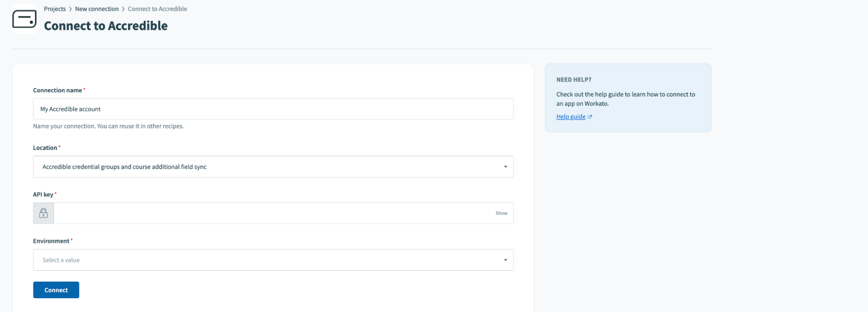Click the Environment field label
868x312 pixels.
point(51,241)
